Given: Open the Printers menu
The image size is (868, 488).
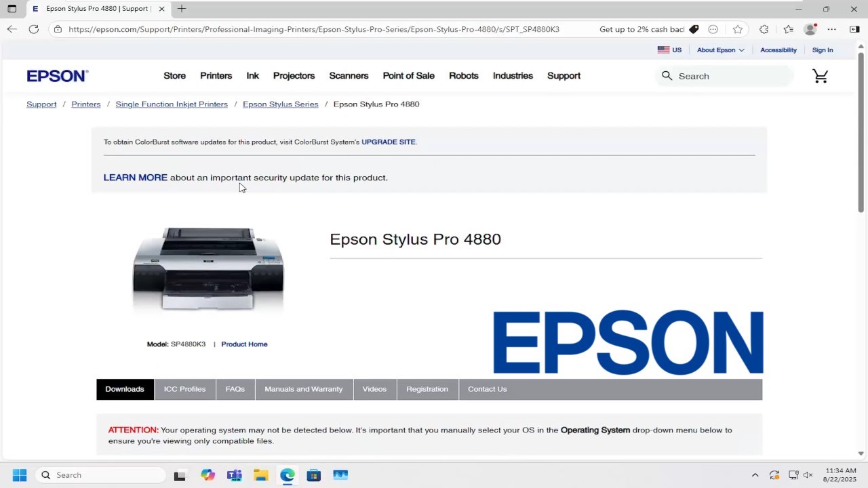Looking at the screenshot, I should pyautogui.click(x=216, y=76).
